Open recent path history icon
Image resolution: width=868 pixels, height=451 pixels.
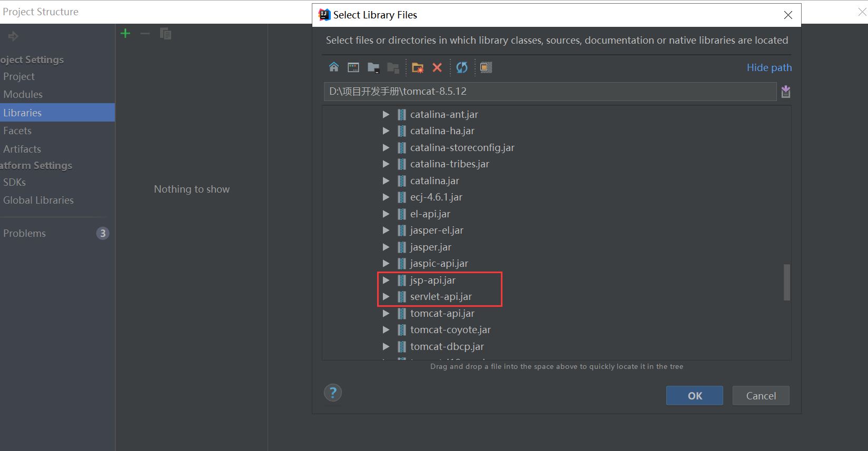[x=786, y=92]
